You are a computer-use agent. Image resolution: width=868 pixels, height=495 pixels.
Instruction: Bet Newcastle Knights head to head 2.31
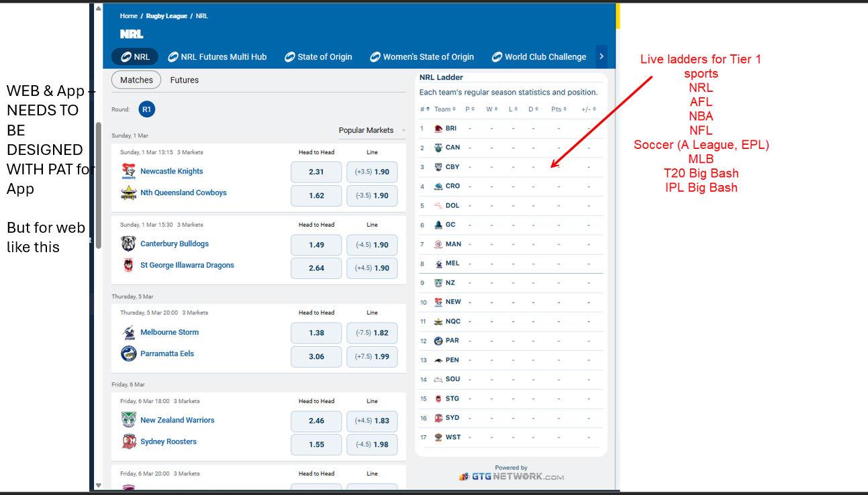point(316,172)
